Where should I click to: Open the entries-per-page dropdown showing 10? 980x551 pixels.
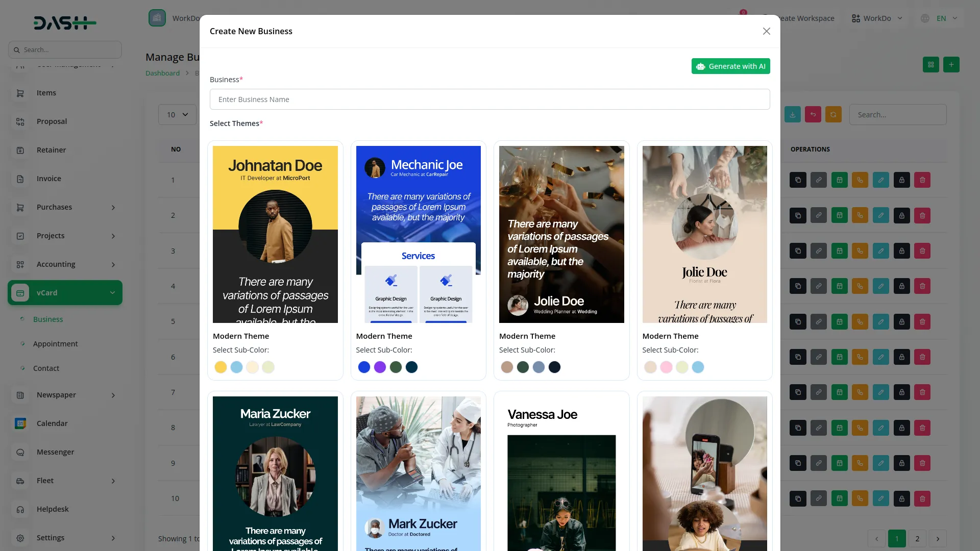[x=177, y=115]
